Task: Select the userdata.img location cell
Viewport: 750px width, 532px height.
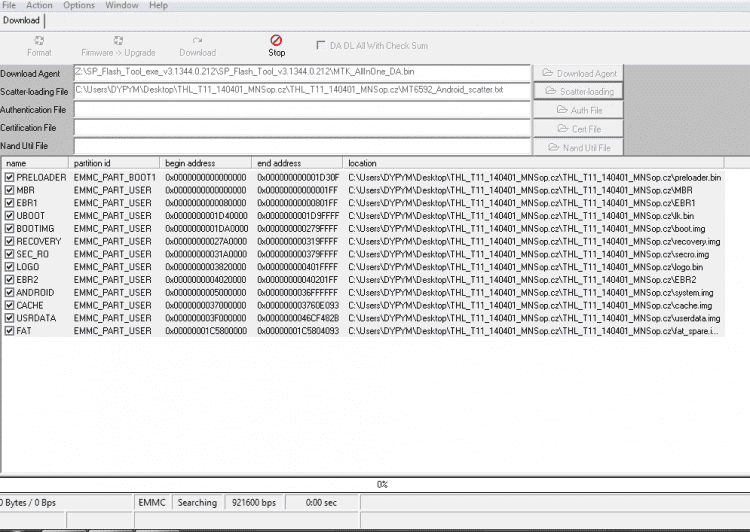Action: (534, 318)
